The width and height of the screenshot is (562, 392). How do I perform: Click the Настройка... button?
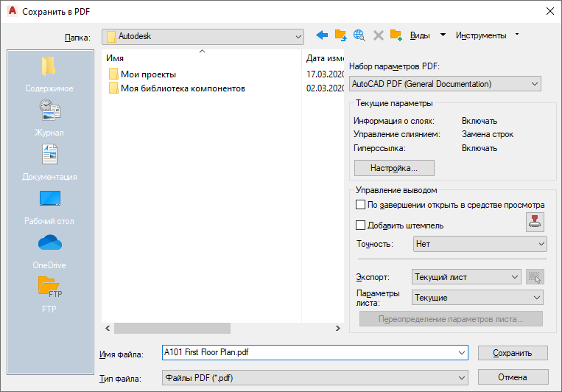(x=394, y=168)
